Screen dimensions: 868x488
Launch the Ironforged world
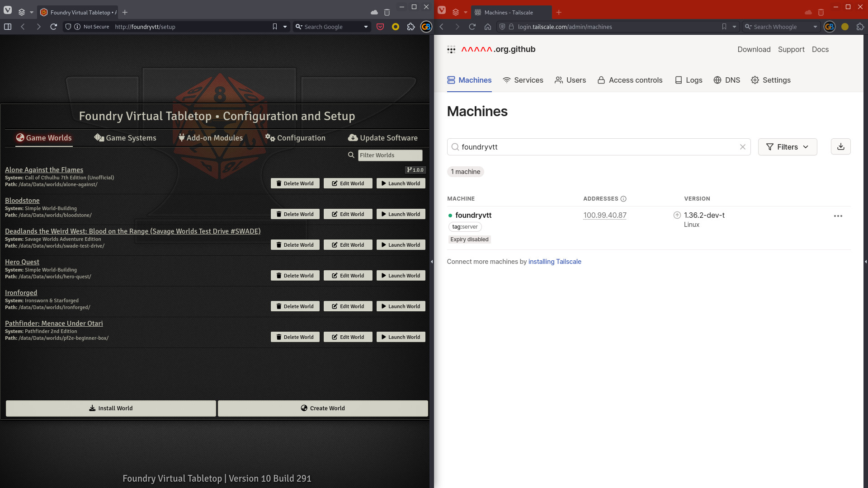click(401, 306)
